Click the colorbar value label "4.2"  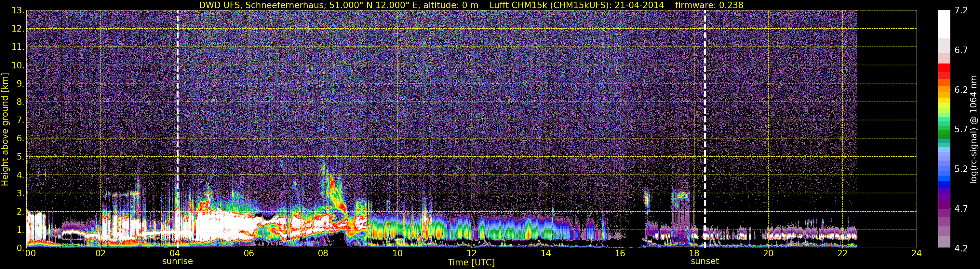point(961,248)
